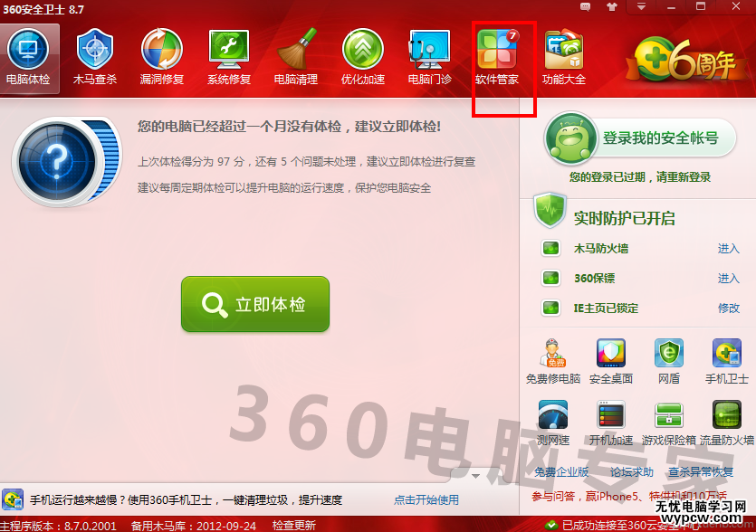
Task: Expand the bottom banner collapse arrow
Action: [475, 476]
